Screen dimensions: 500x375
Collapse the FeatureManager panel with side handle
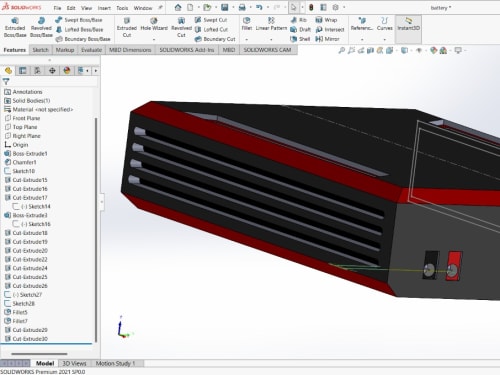[x=102, y=202]
